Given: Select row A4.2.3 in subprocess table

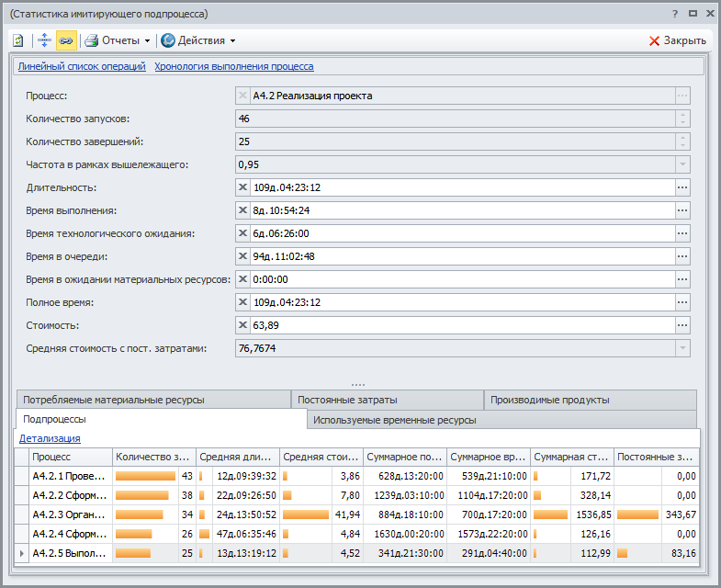Looking at the screenshot, I should coord(69,514).
